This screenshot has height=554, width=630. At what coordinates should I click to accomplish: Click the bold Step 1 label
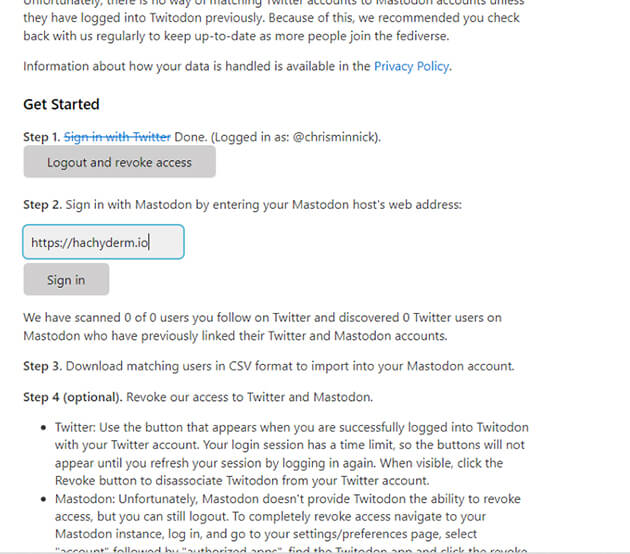(x=41, y=136)
